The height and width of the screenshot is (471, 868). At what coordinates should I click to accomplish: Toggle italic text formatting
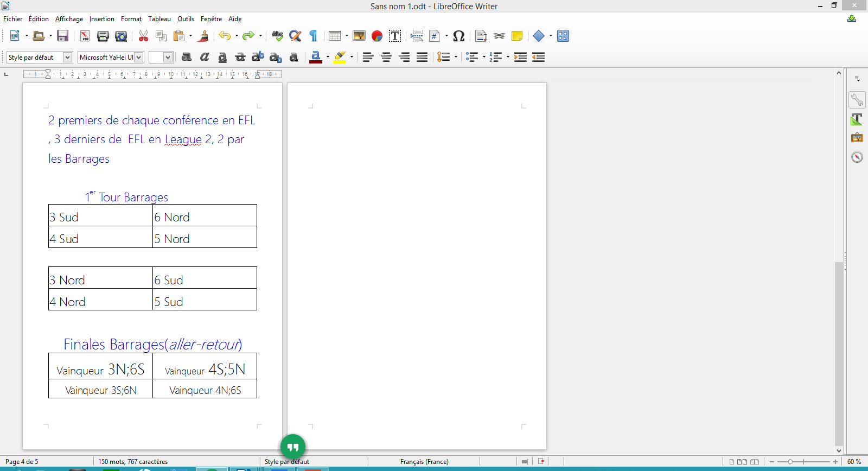coord(205,57)
